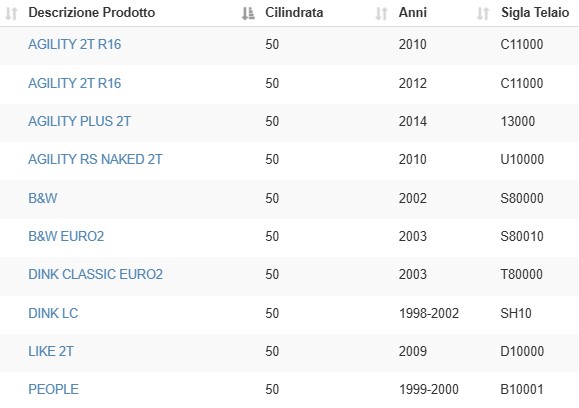Open the B&W product link
This screenshot has height=408, width=579.
[x=43, y=198]
